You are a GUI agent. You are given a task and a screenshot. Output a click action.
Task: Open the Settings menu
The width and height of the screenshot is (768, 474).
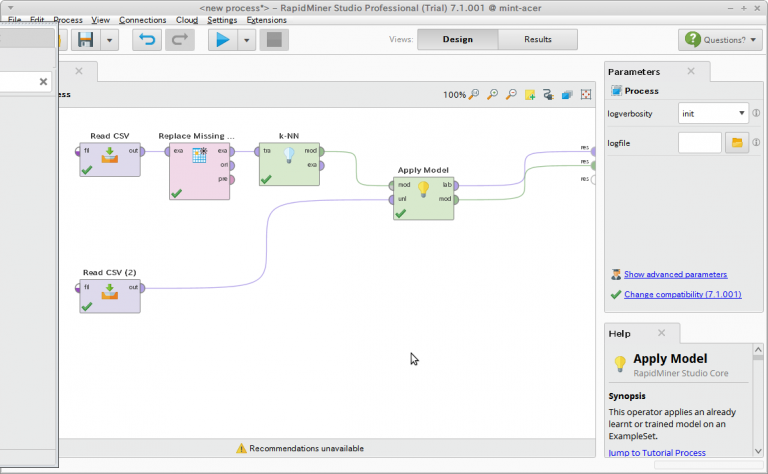click(x=222, y=20)
